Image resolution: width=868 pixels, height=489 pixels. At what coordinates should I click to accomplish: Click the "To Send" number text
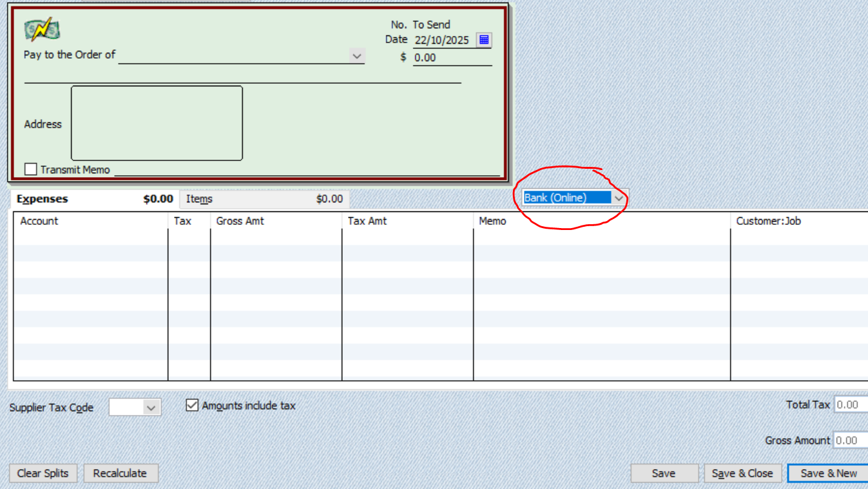point(431,24)
